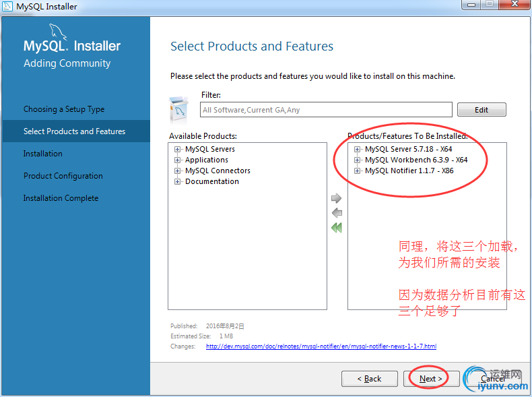
Task: Click the product box filter icon
Action: 178,109
